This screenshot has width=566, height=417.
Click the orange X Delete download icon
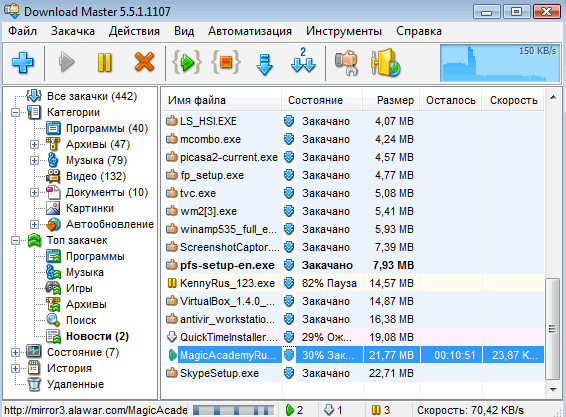coord(144,62)
